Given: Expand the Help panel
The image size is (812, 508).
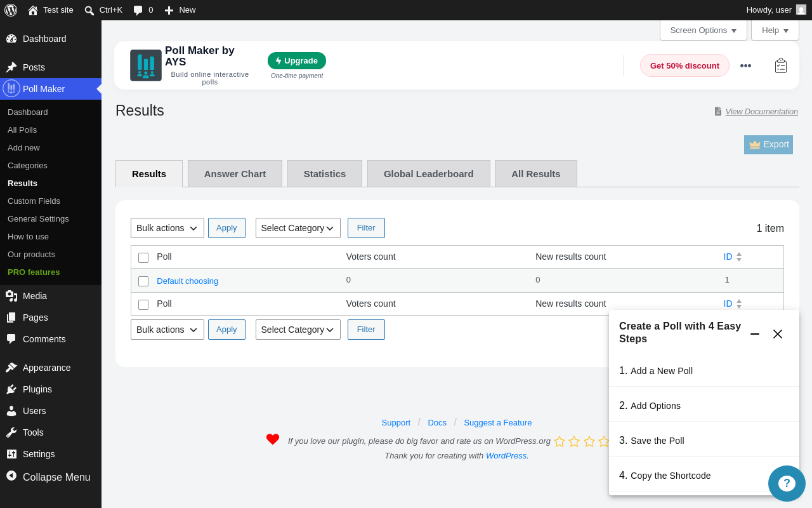Looking at the screenshot, I should 775,30.
